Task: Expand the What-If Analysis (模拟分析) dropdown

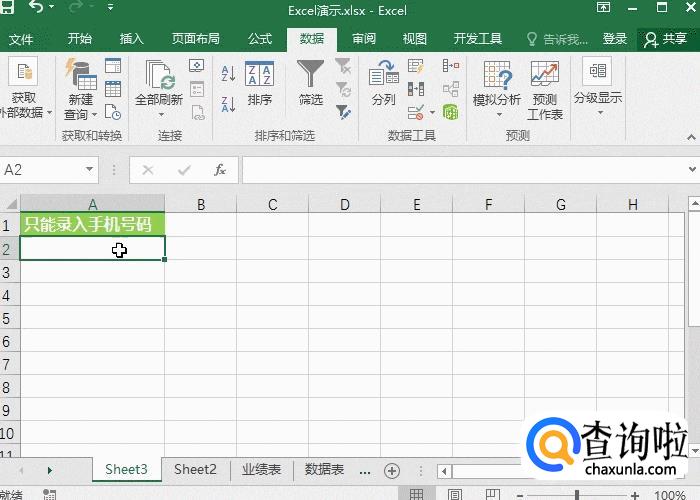Action: click(x=497, y=114)
